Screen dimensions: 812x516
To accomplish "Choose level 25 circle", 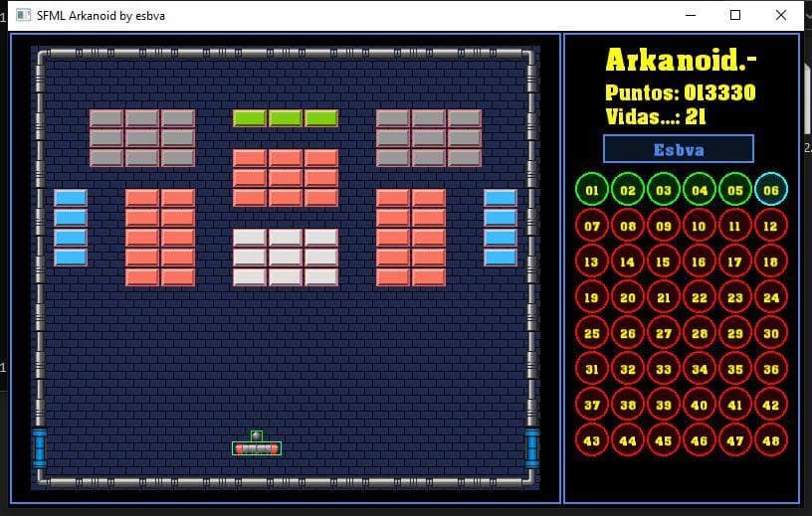I will [x=591, y=333].
